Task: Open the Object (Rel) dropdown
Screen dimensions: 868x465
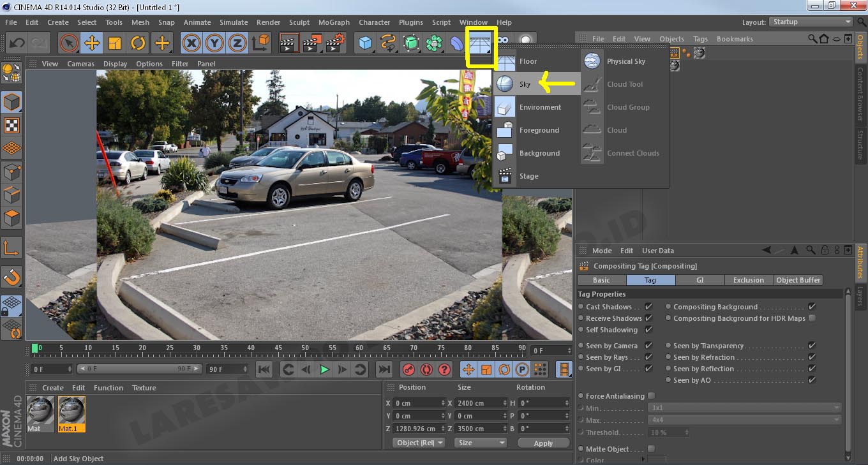Action: coord(418,443)
